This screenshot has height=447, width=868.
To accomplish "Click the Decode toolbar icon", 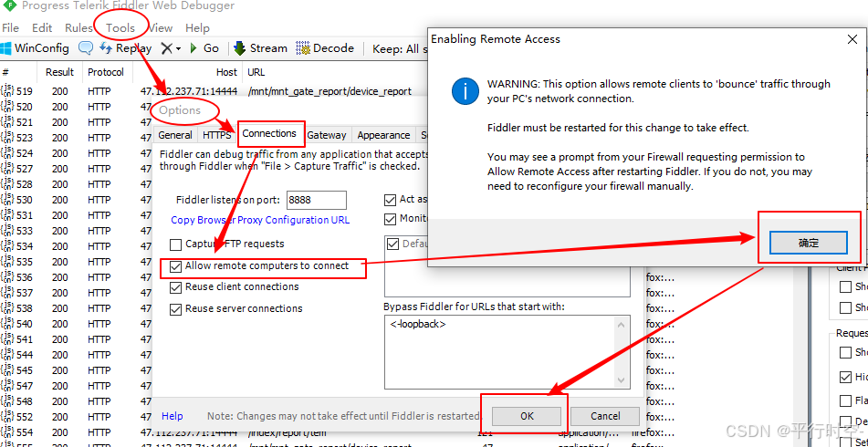I will click(x=303, y=48).
